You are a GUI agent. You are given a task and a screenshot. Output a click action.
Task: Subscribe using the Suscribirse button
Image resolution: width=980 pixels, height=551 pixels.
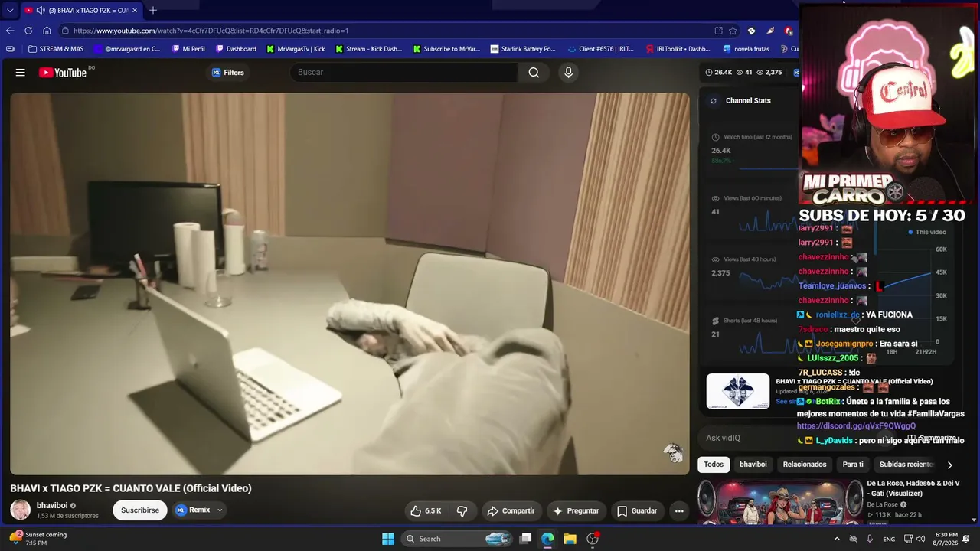140,510
